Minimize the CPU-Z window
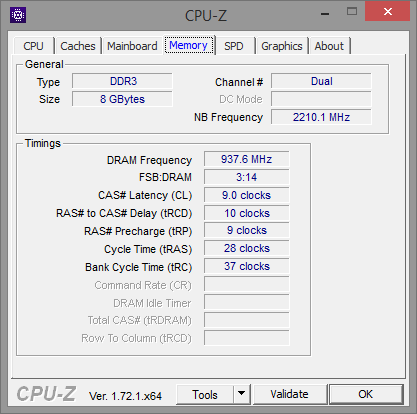The width and height of the screenshot is (417, 414). pyautogui.click(x=325, y=12)
